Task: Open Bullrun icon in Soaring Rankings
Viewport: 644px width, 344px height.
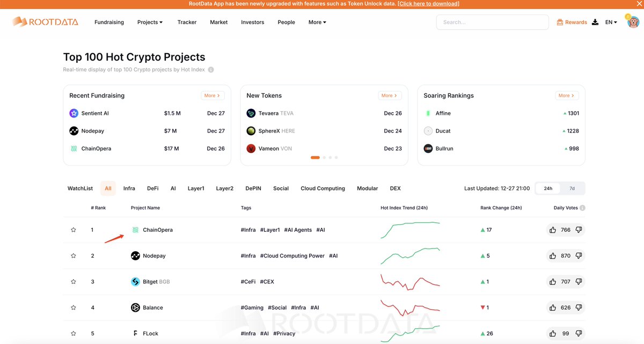Action: click(x=428, y=149)
